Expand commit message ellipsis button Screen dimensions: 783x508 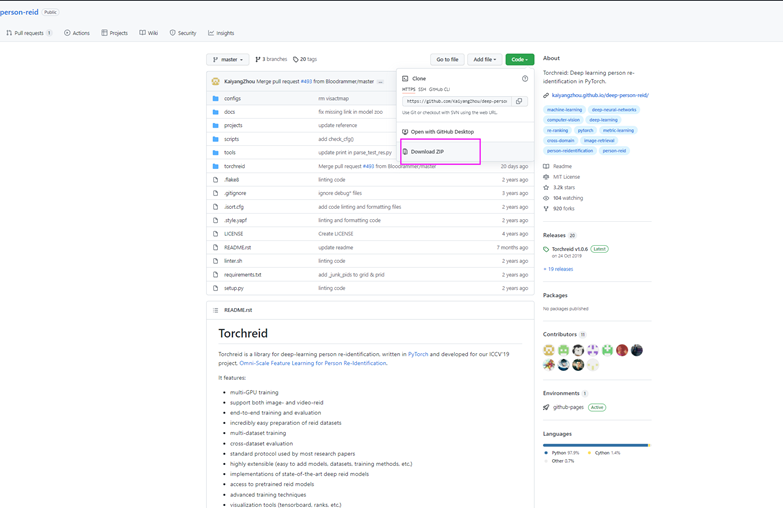click(381, 81)
